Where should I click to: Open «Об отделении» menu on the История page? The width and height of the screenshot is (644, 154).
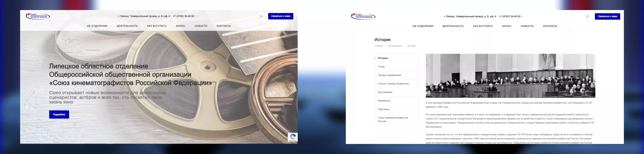[423, 26]
